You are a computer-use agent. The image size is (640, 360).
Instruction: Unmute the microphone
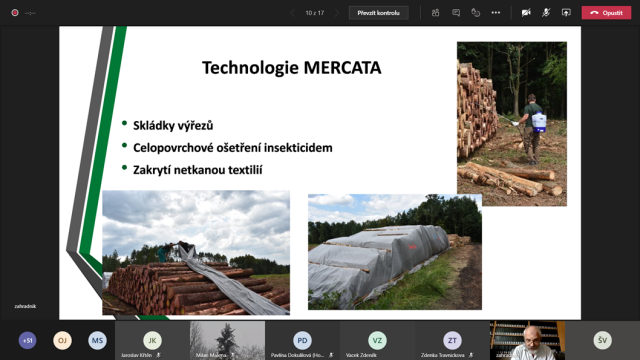tap(546, 13)
